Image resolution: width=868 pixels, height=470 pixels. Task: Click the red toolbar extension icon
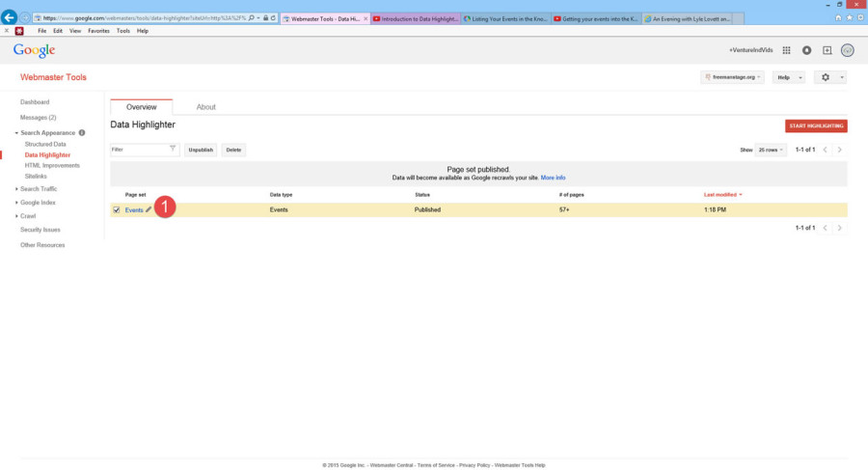coord(19,31)
